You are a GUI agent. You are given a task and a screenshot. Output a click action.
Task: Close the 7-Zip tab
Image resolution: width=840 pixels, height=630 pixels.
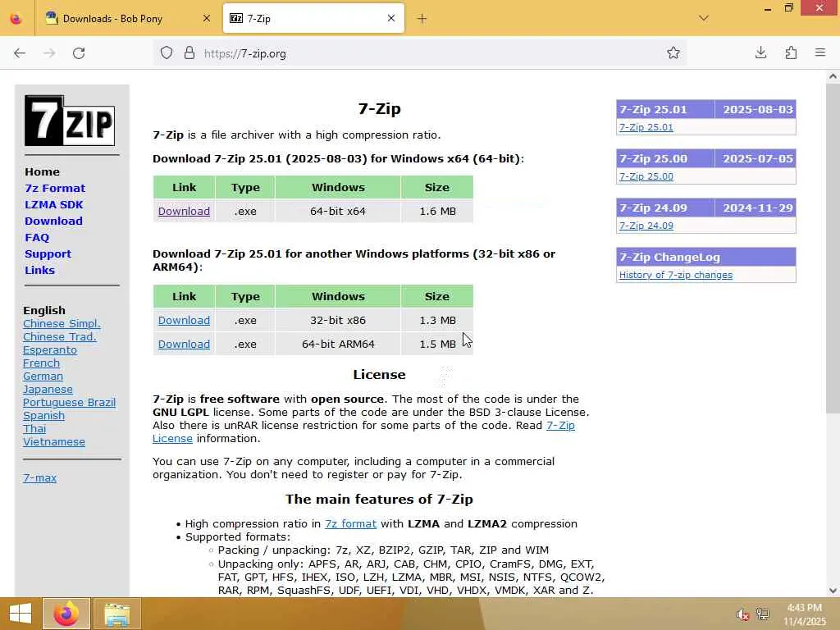[x=391, y=18]
